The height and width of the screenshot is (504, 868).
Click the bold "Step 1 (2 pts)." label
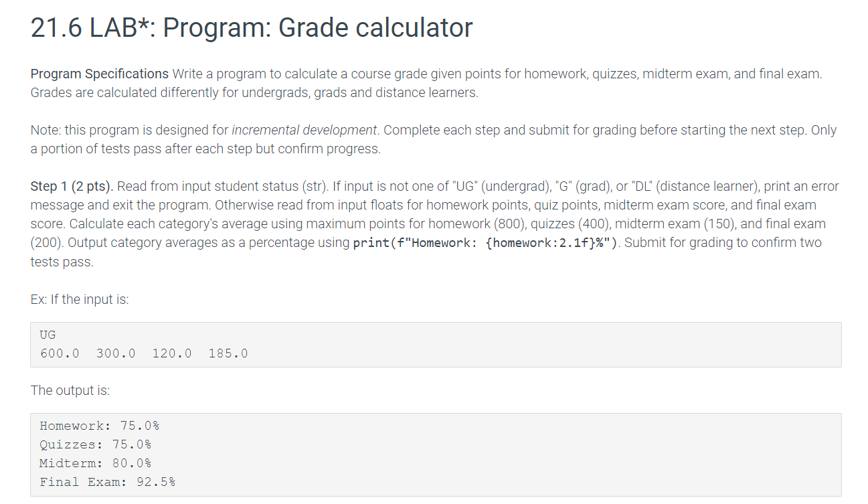72,186
